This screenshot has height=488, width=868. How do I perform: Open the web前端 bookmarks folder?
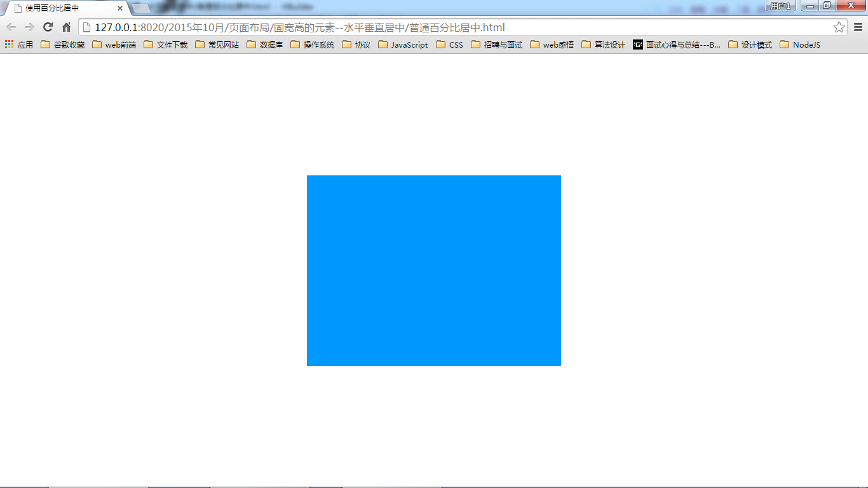point(114,45)
